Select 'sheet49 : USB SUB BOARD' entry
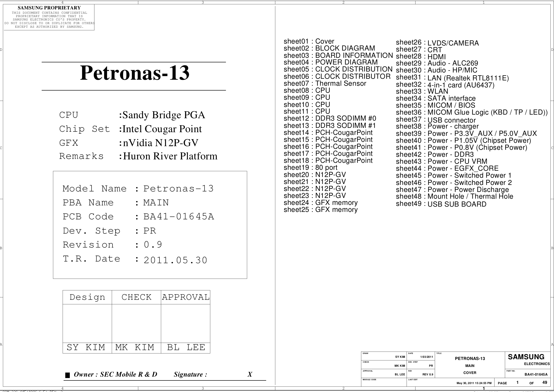The height and width of the screenshot is (392, 554). click(441, 204)
